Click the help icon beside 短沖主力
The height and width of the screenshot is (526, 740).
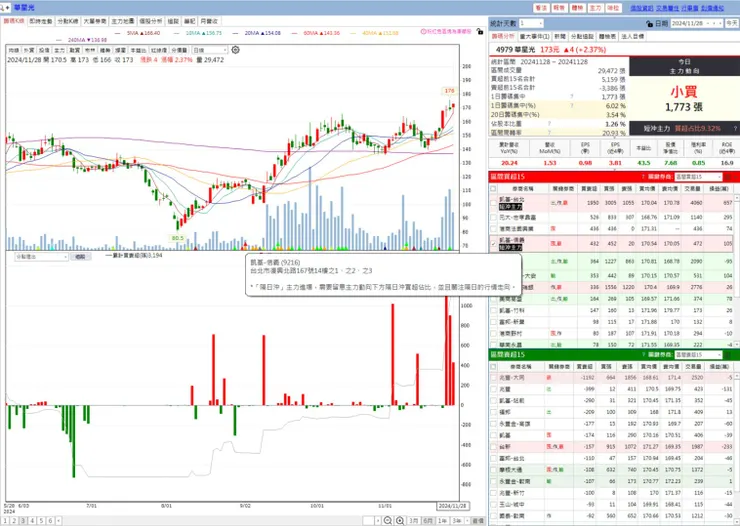pyautogui.click(x=735, y=128)
